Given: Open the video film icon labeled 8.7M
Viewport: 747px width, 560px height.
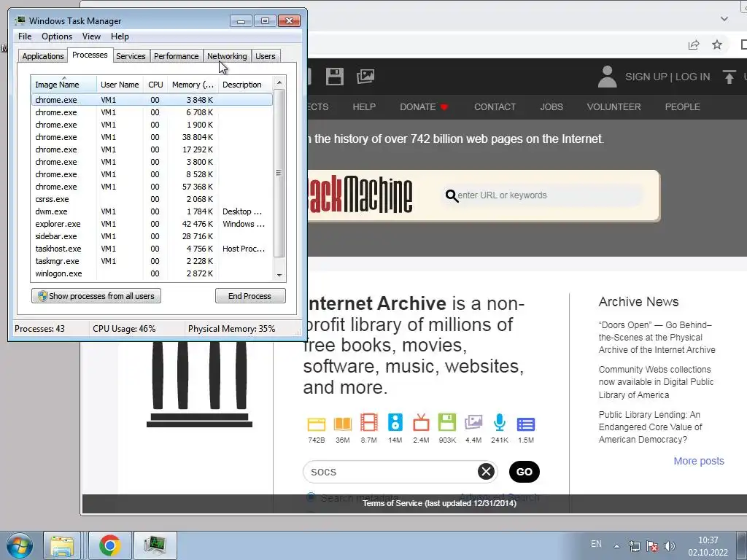Looking at the screenshot, I should point(368,422).
